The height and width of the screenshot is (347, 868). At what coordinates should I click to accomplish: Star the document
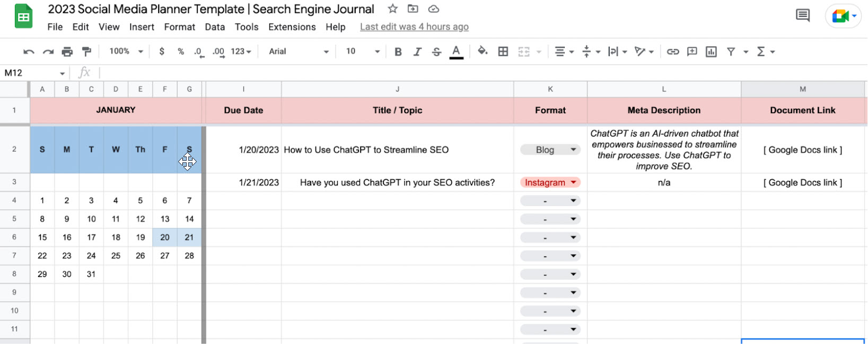tap(392, 8)
